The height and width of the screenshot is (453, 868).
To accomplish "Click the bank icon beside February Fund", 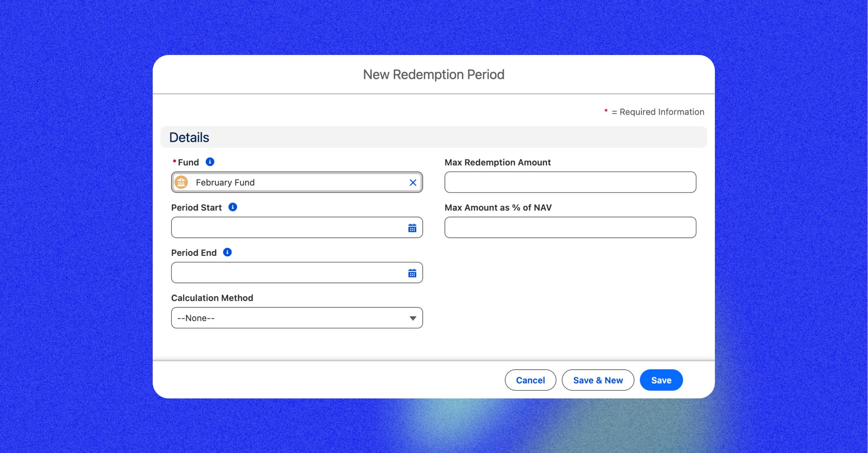I will coord(181,182).
